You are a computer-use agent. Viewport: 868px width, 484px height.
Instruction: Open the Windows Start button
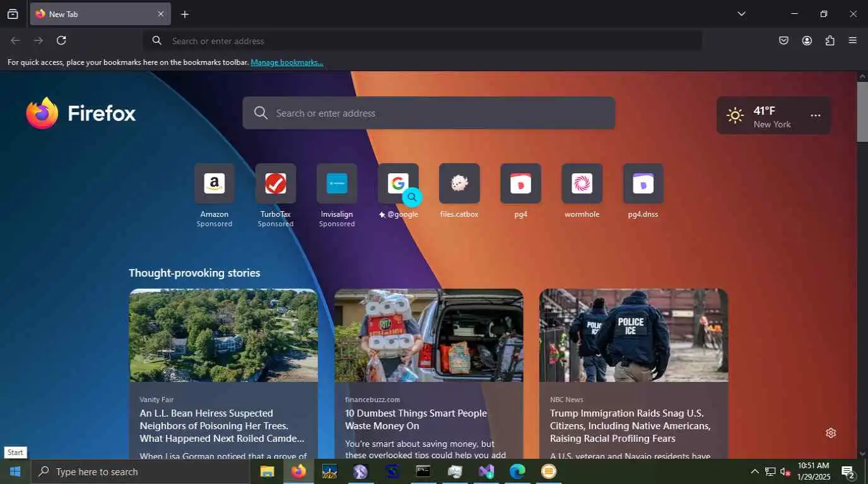coord(15,471)
